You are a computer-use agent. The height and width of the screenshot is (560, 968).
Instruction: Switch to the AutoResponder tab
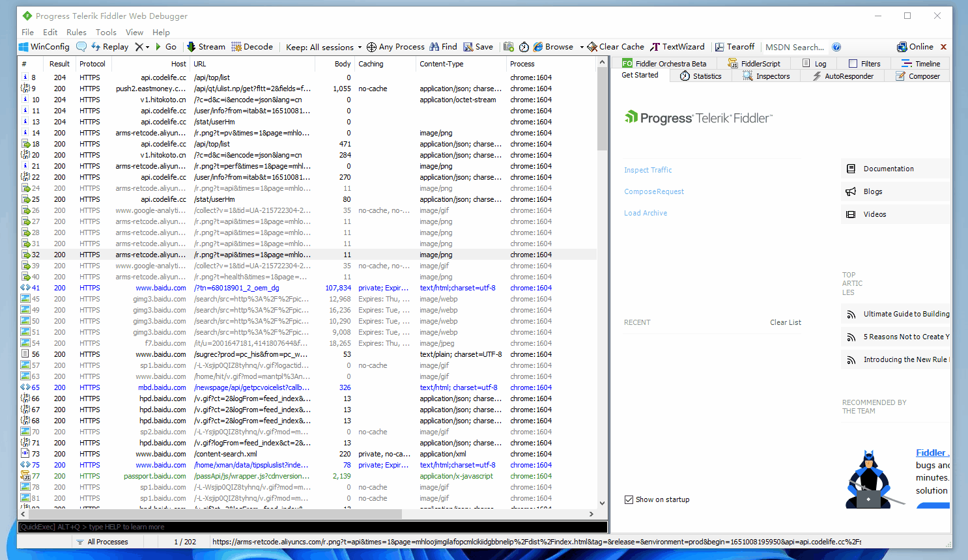tap(842, 76)
